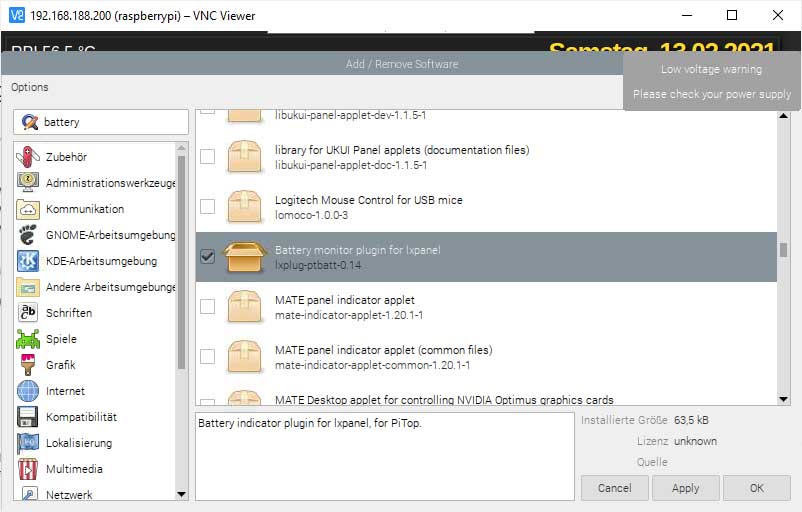802x512 pixels.
Task: Select the KDE-Arbeitsumgebung icon
Action: coord(28,261)
